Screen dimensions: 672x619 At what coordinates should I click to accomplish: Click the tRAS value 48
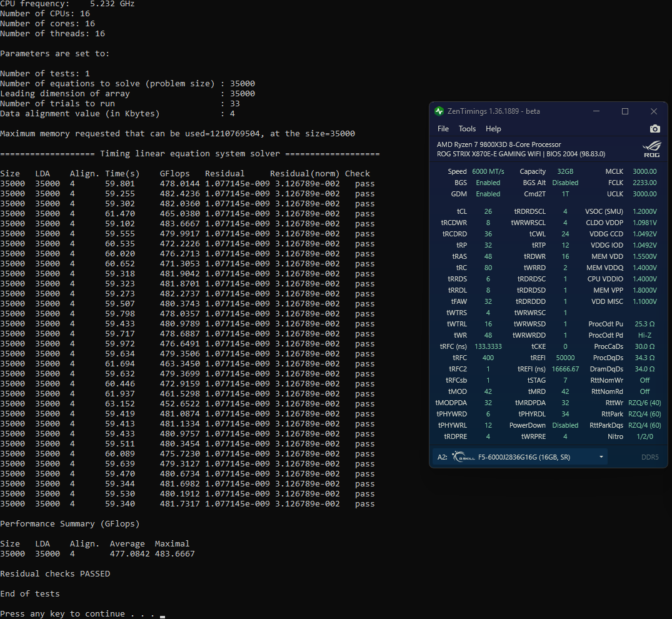pos(488,256)
